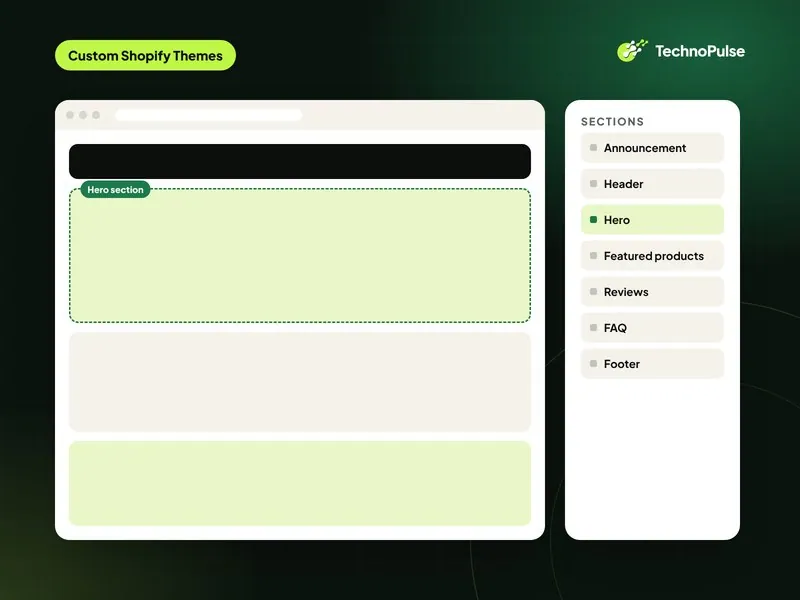Open the Header section item
The height and width of the screenshot is (600, 800).
pos(652,184)
